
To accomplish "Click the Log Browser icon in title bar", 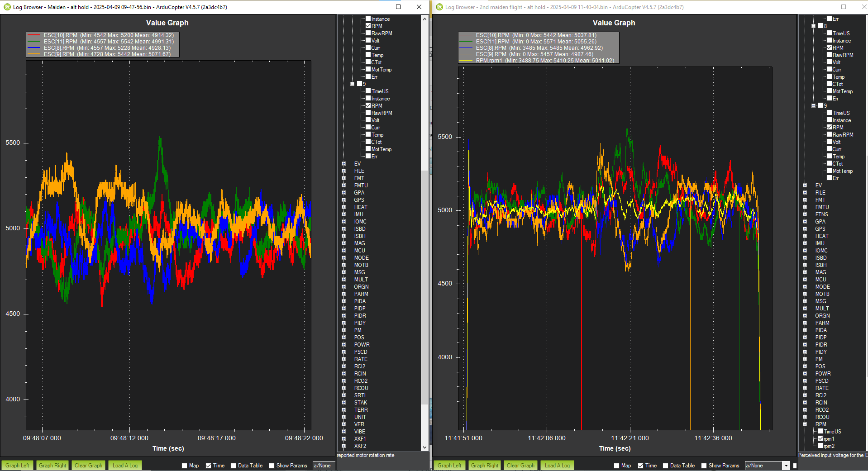I will 6,7.
